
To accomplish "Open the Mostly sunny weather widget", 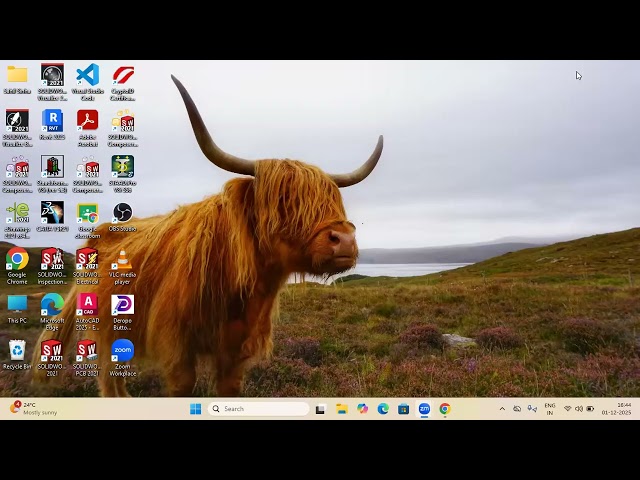I will click(33, 409).
